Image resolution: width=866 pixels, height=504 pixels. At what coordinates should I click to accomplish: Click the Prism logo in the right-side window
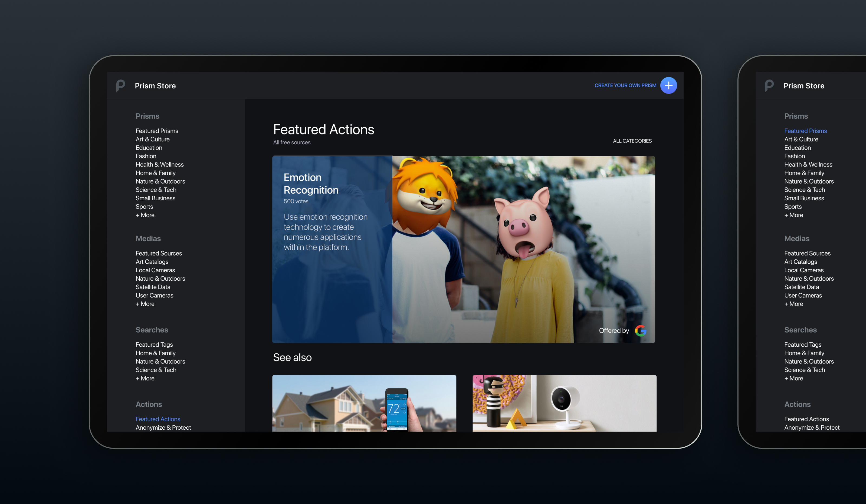point(769,85)
